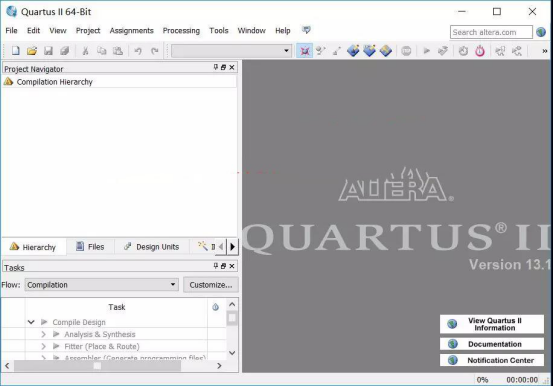
Task: Select the Compilation Hierarchy row
Action: (119, 82)
